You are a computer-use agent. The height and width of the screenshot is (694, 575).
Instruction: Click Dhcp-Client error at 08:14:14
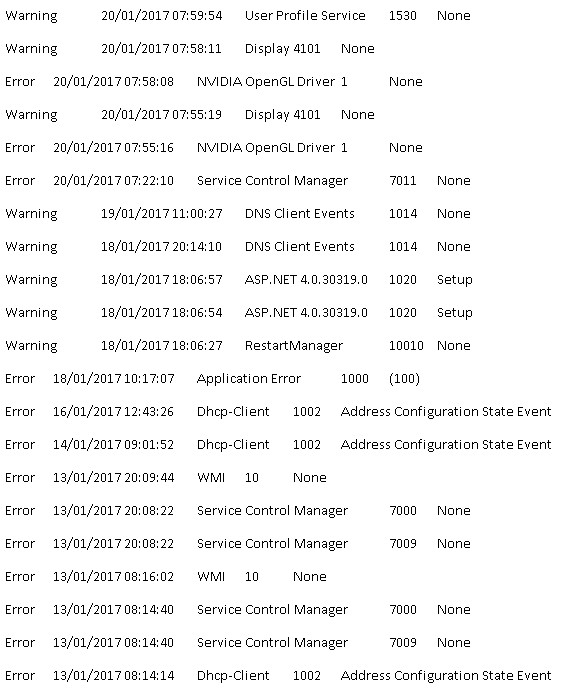click(x=278, y=676)
